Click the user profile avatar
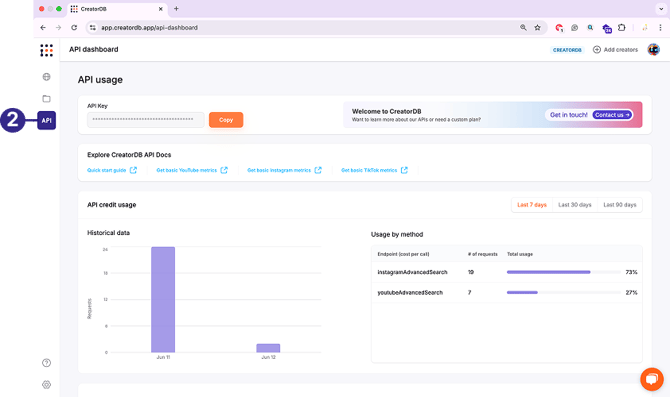The image size is (670, 397). pos(653,50)
